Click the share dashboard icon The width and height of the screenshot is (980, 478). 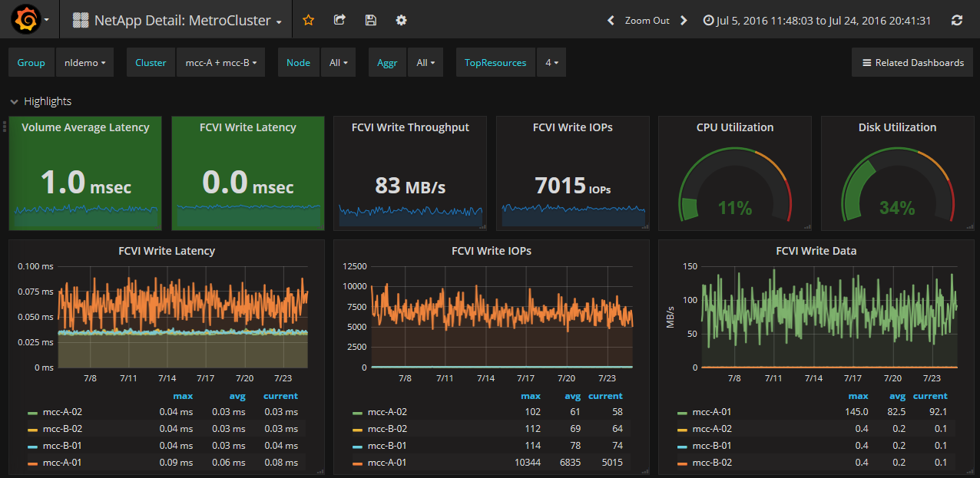(x=339, y=21)
